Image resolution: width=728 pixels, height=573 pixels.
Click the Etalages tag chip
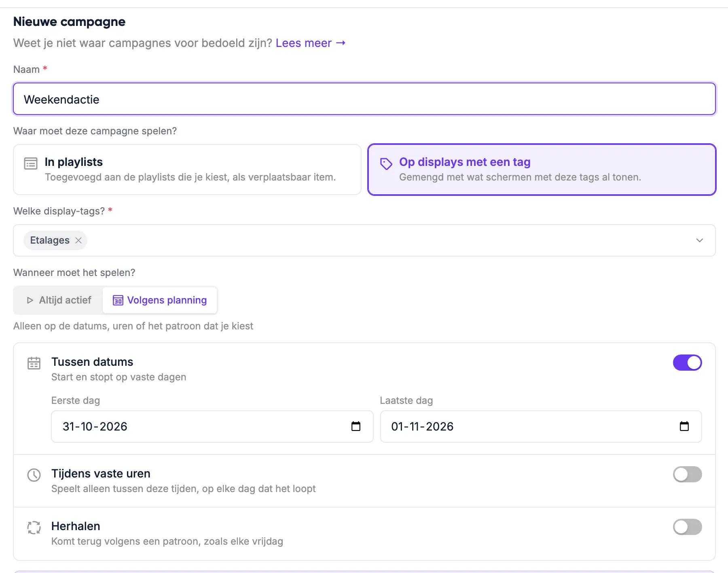55,240
